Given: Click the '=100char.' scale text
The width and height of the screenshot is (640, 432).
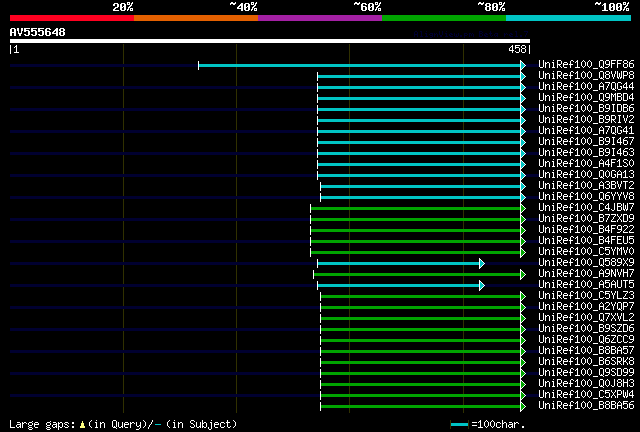Looking at the screenshot, I should [498, 425].
